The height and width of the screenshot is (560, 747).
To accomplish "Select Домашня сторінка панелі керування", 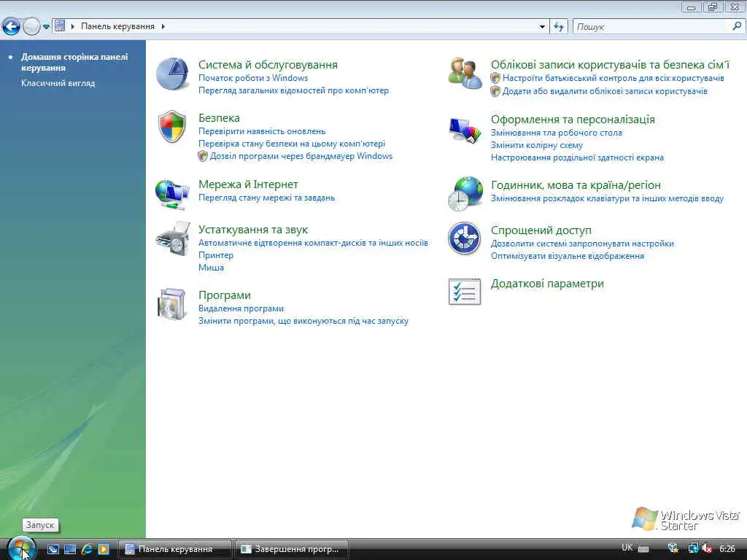I will [74, 62].
